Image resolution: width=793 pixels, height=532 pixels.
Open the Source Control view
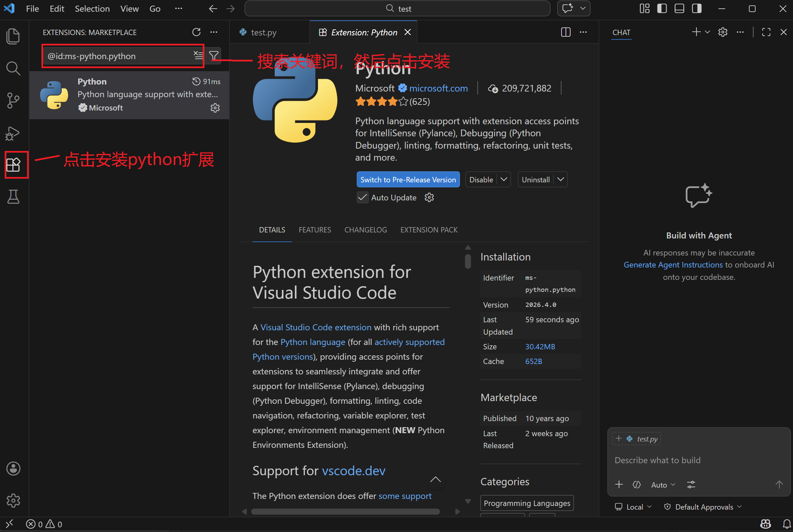click(13, 101)
